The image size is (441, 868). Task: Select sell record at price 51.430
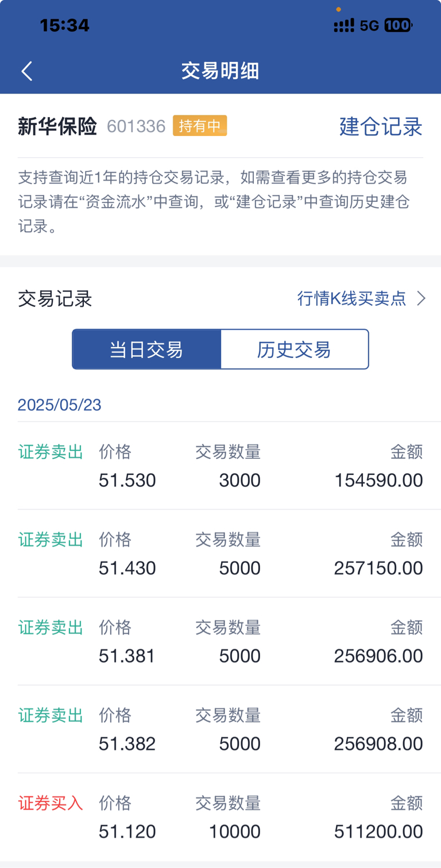[x=220, y=554]
